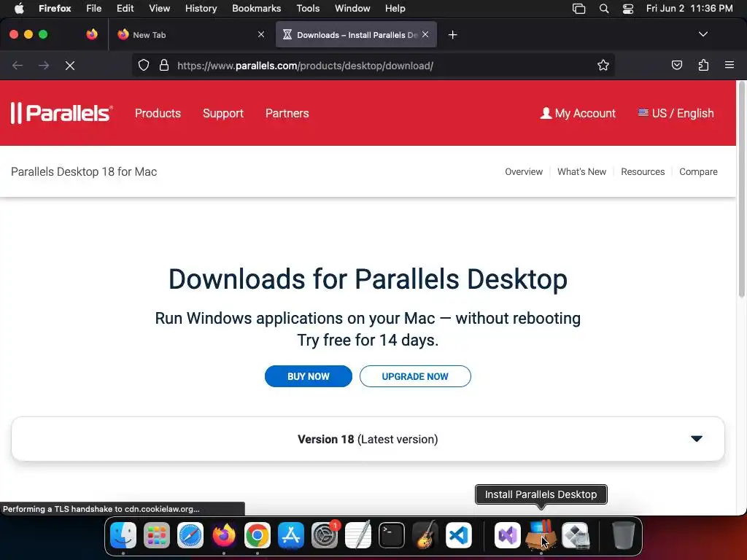
Task: Open Control Center in menu bar
Action: click(x=628, y=9)
